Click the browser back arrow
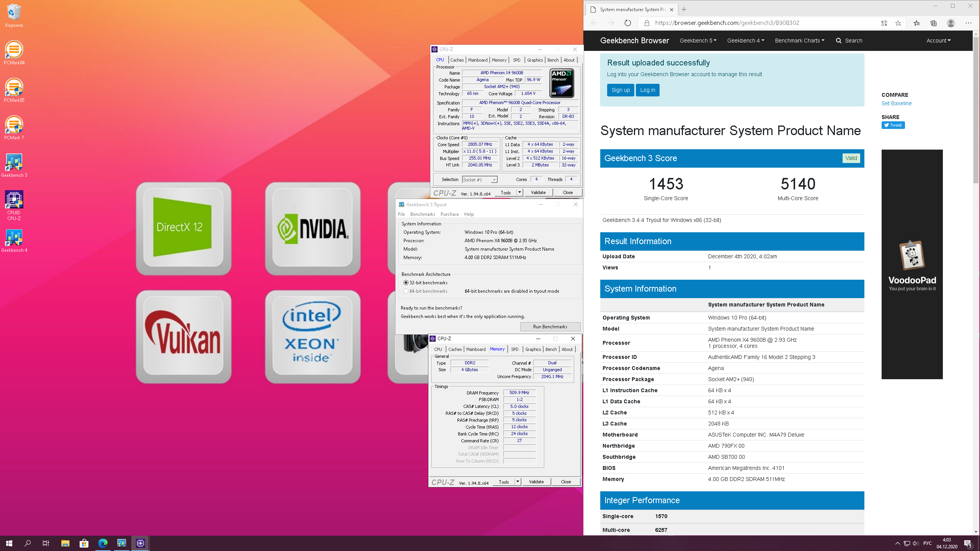Screen dimensions: 980x551 pyautogui.click(x=594, y=23)
